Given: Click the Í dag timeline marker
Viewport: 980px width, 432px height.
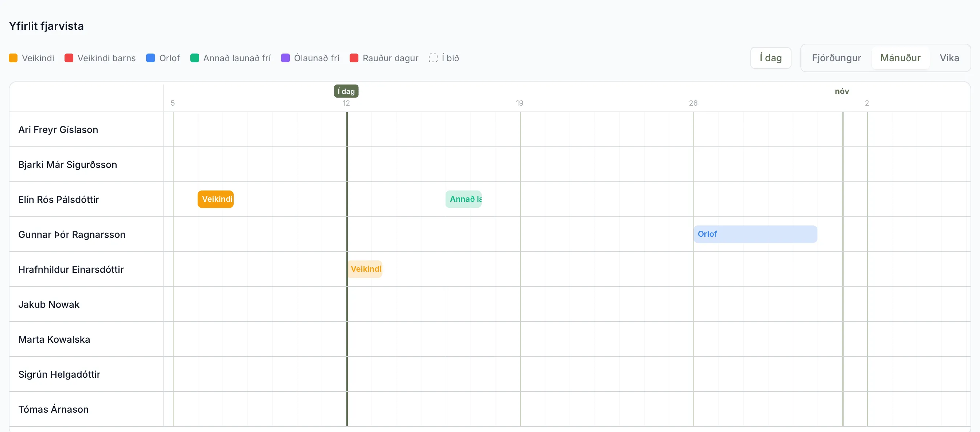Looking at the screenshot, I should (x=346, y=91).
